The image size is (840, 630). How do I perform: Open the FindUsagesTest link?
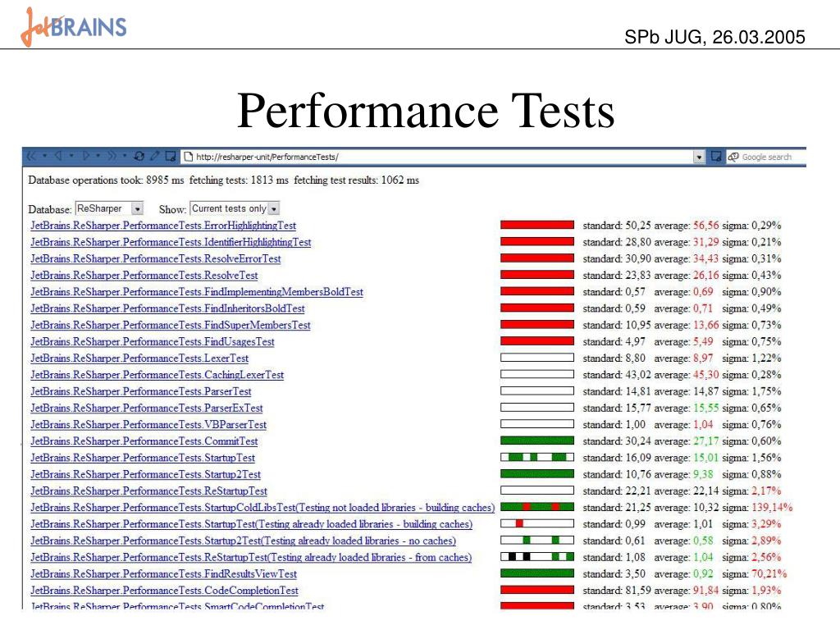[152, 342]
